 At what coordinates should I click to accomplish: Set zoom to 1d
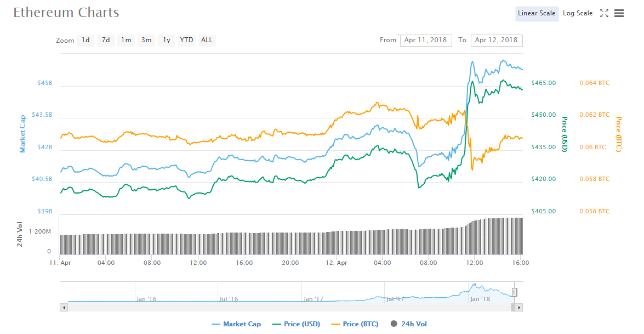click(86, 40)
